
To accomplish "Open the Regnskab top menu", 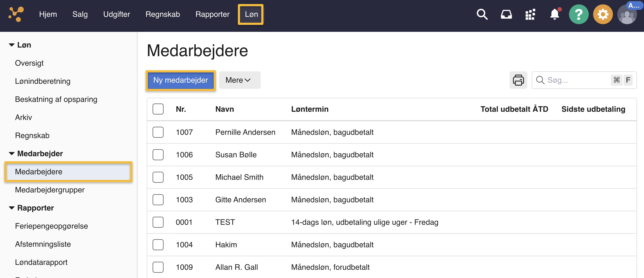I will 162,14.
